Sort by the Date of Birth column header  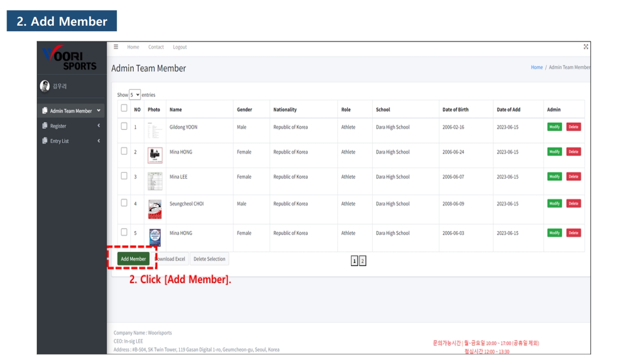click(455, 110)
